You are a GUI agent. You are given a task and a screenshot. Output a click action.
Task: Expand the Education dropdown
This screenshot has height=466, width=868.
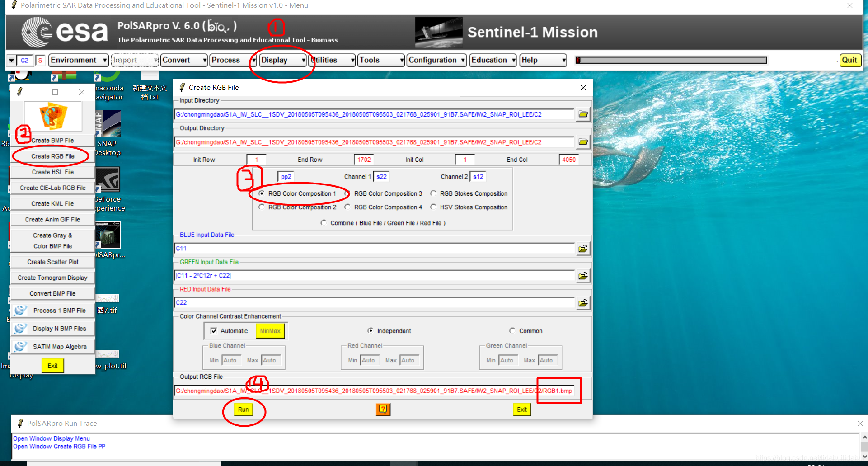click(493, 60)
